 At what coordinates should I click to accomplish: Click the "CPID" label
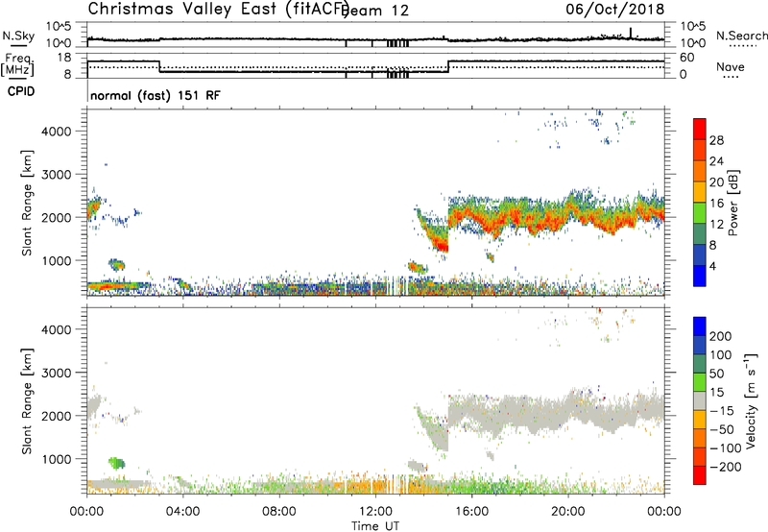(21, 91)
